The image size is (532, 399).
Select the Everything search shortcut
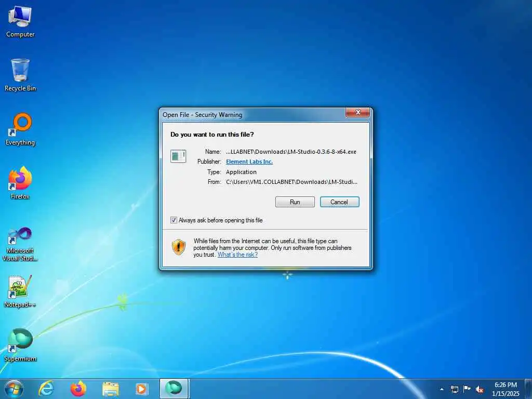click(x=20, y=129)
